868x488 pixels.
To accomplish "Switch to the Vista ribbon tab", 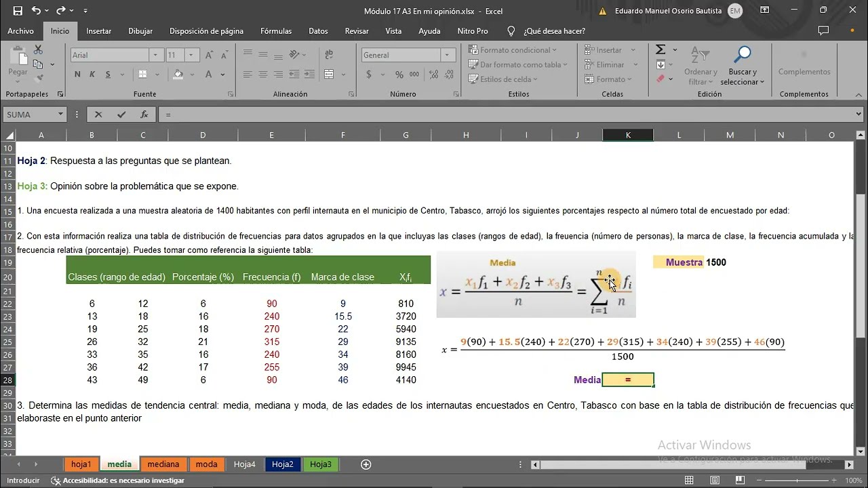I will point(393,30).
